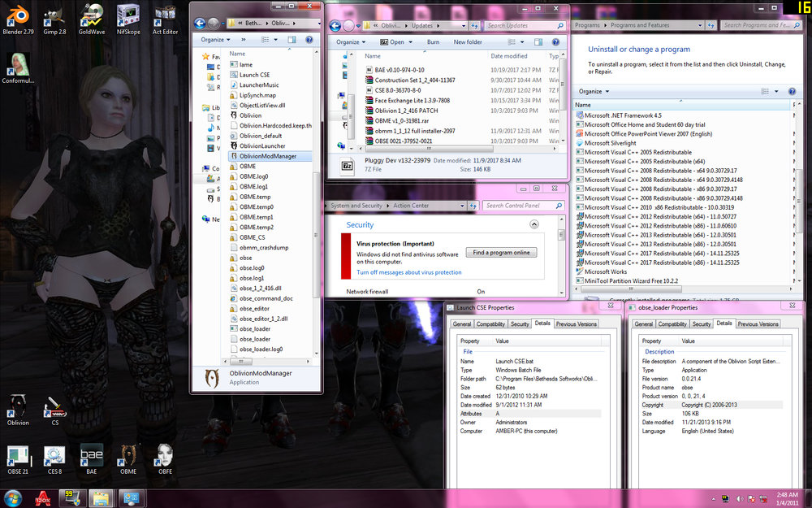This screenshot has width=812, height=508.
Task: Open Previous Versions tab in obse_loader Properties
Action: [x=758, y=324]
